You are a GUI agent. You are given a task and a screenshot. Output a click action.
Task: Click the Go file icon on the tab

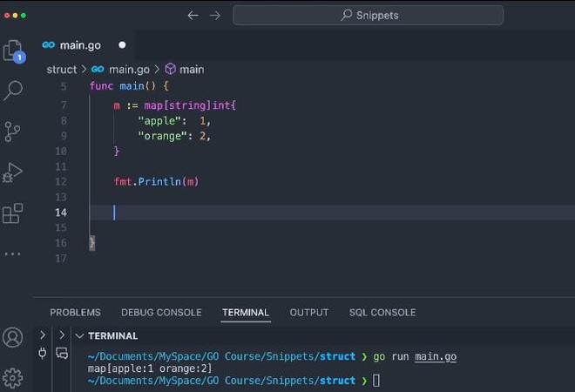(49, 45)
